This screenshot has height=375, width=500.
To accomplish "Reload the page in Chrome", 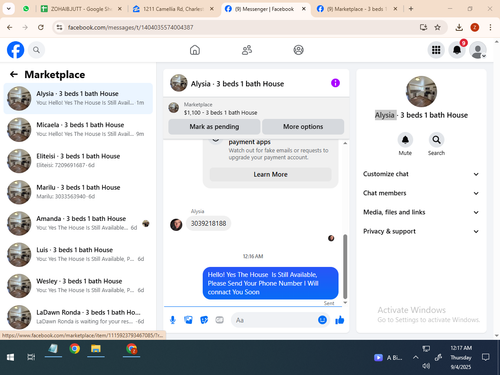I will (41, 27).
